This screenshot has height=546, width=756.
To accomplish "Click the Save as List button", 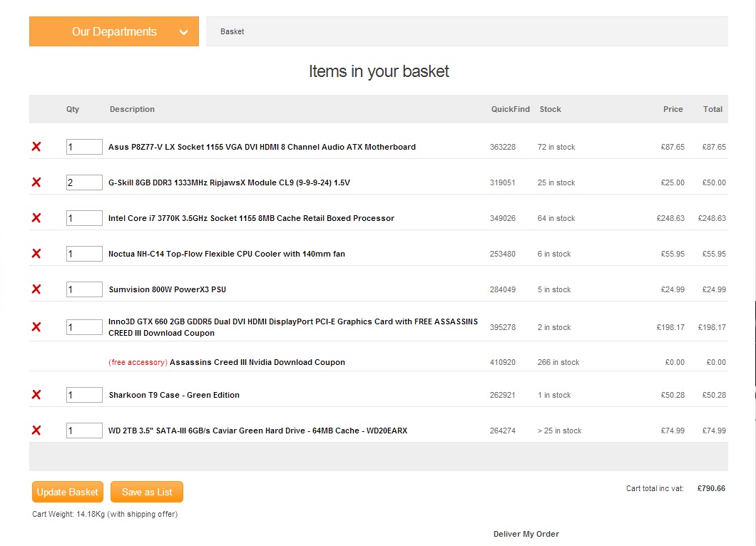I will pos(147,492).
